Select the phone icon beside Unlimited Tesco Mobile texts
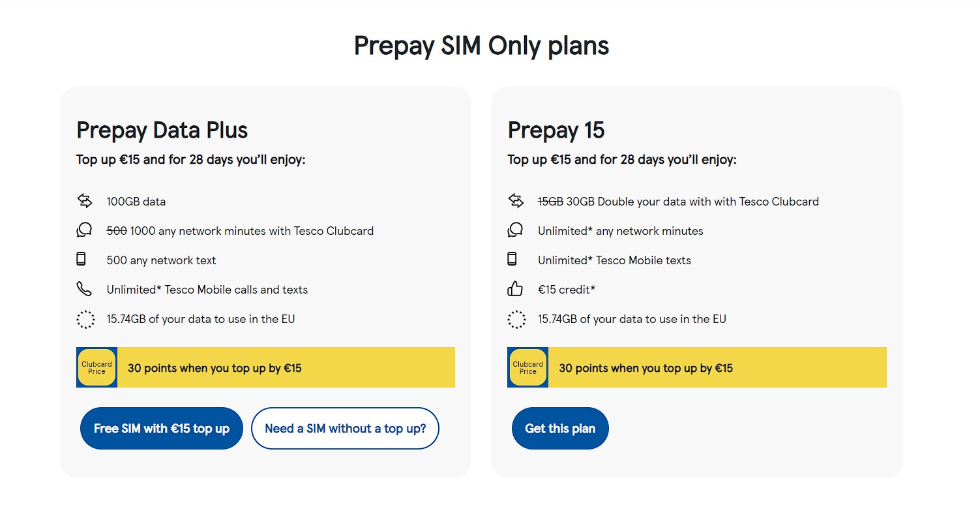Image resolution: width=980 pixels, height=505 pixels. point(513,258)
